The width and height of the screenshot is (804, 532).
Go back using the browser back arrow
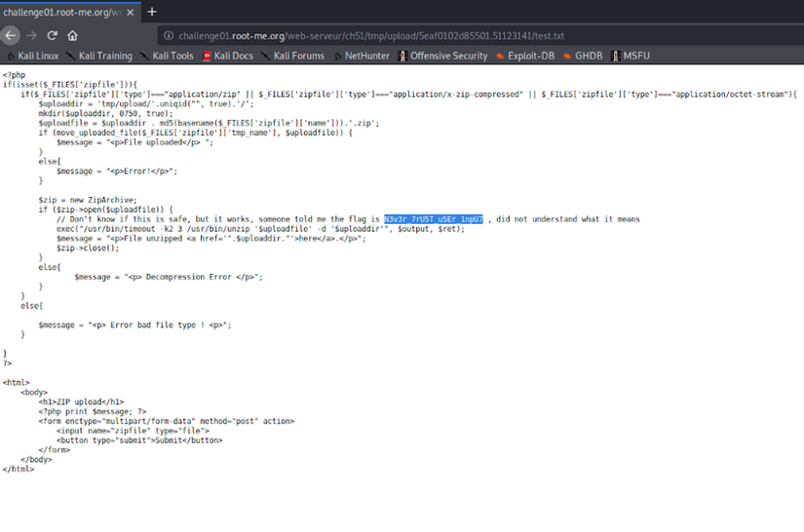[11, 35]
